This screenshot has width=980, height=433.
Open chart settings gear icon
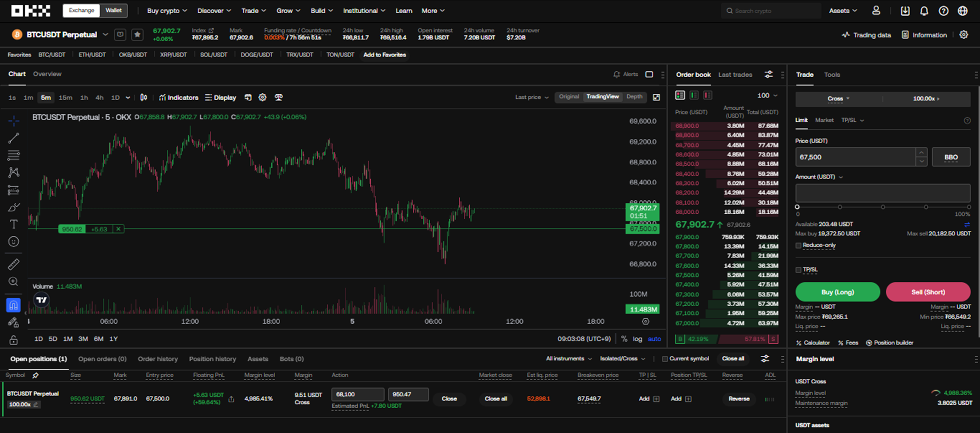click(x=262, y=97)
